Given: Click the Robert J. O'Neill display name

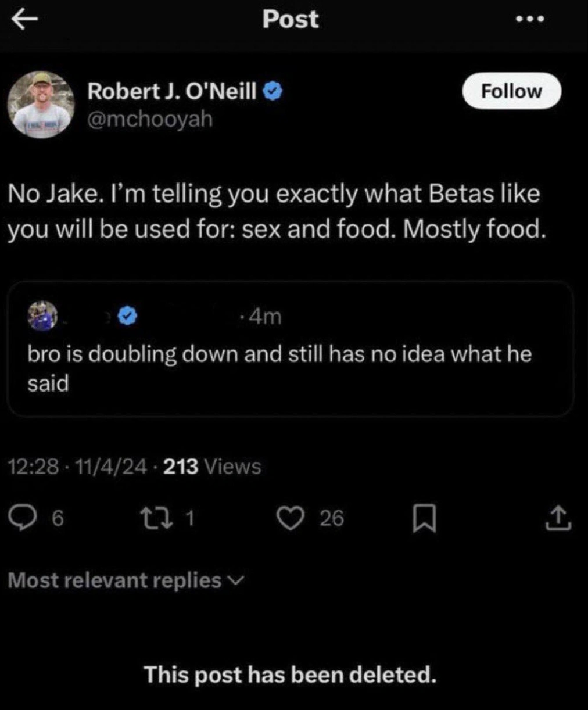Looking at the screenshot, I should [172, 91].
